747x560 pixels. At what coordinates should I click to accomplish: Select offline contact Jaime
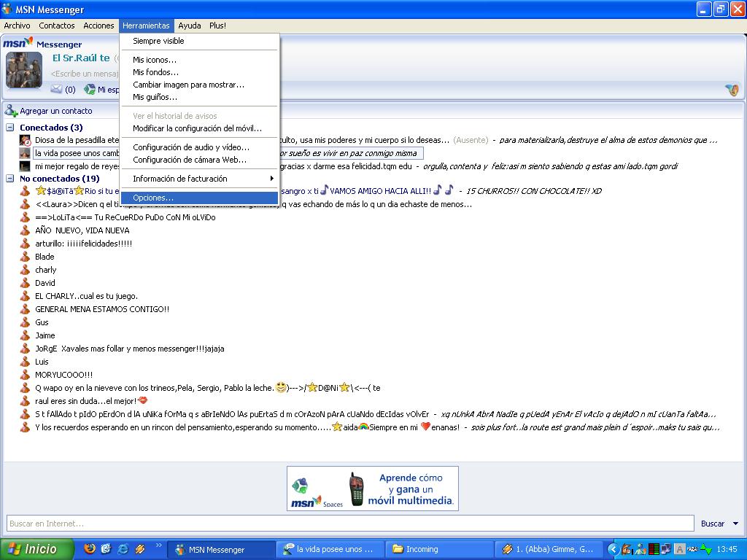tap(45, 335)
